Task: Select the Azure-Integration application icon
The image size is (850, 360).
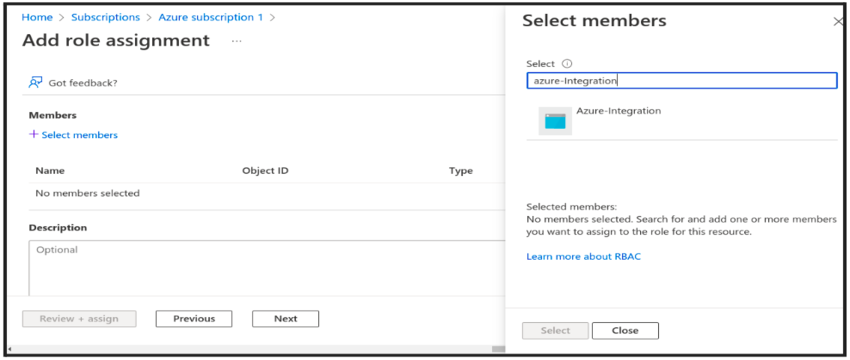Action: pos(555,121)
